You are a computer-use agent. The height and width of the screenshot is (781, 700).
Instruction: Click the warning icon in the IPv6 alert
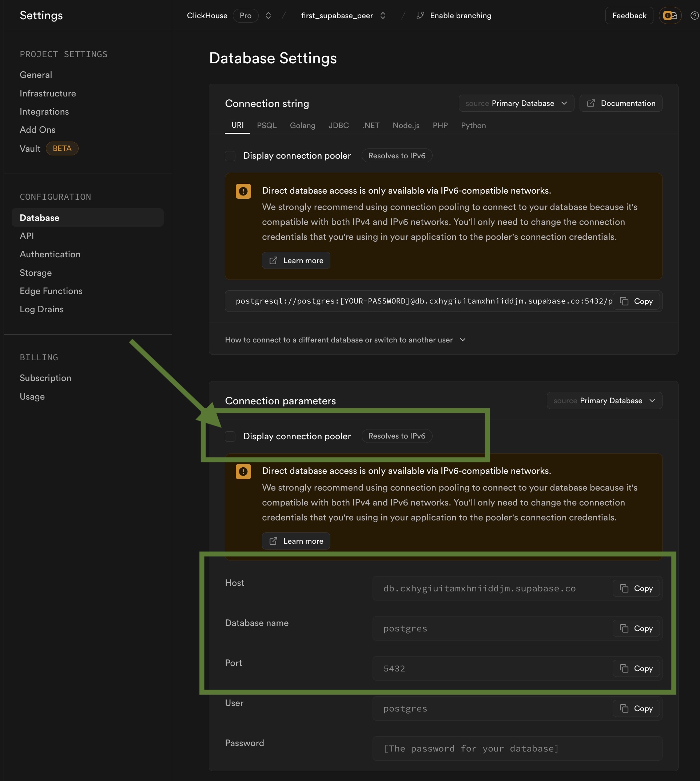(243, 191)
